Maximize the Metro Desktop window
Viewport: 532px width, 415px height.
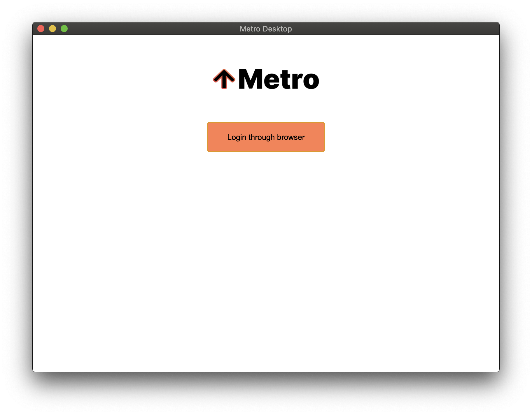(x=64, y=29)
